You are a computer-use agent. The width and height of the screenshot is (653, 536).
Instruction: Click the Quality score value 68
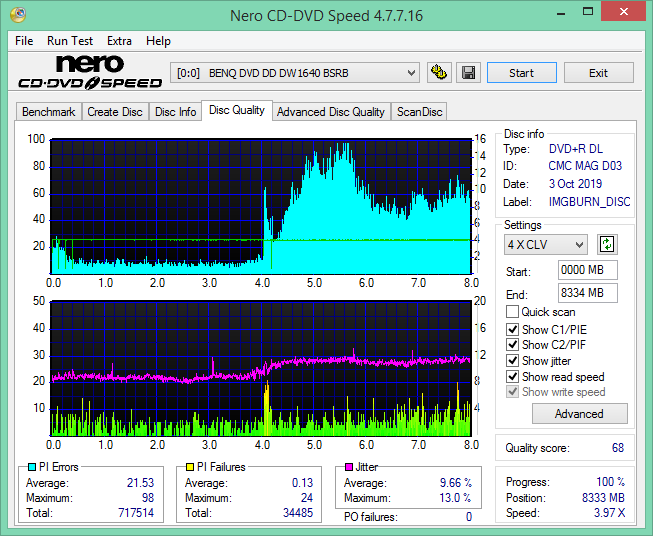pyautogui.click(x=618, y=448)
